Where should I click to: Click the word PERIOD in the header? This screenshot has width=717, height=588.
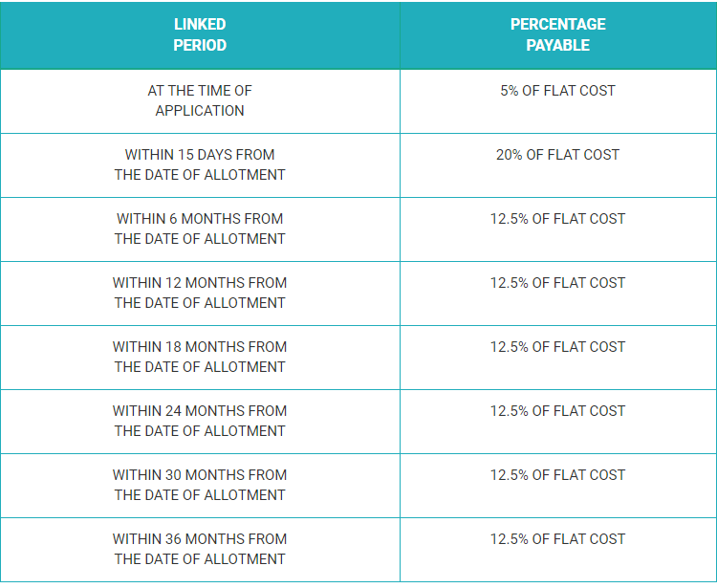click(200, 45)
